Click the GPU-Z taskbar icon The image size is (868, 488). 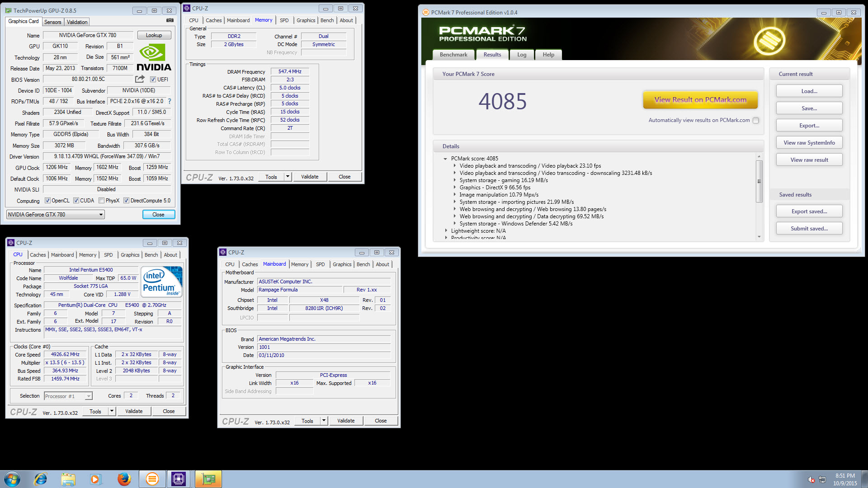tap(208, 479)
